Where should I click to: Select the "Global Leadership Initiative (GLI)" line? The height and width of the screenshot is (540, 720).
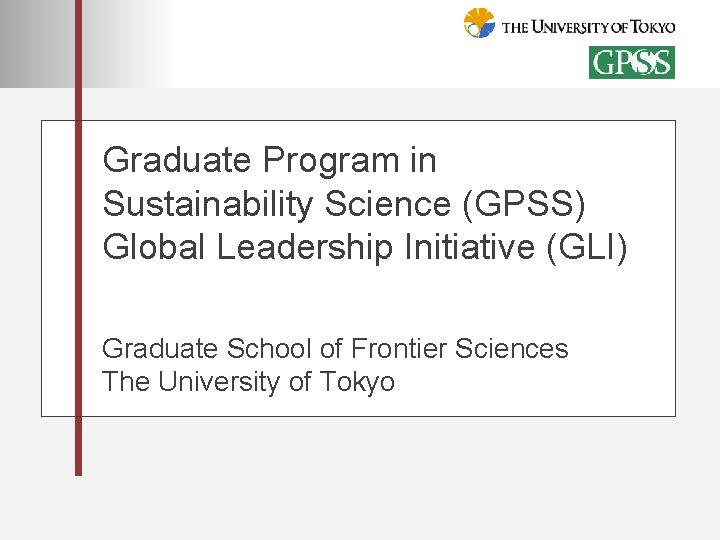tap(366, 247)
